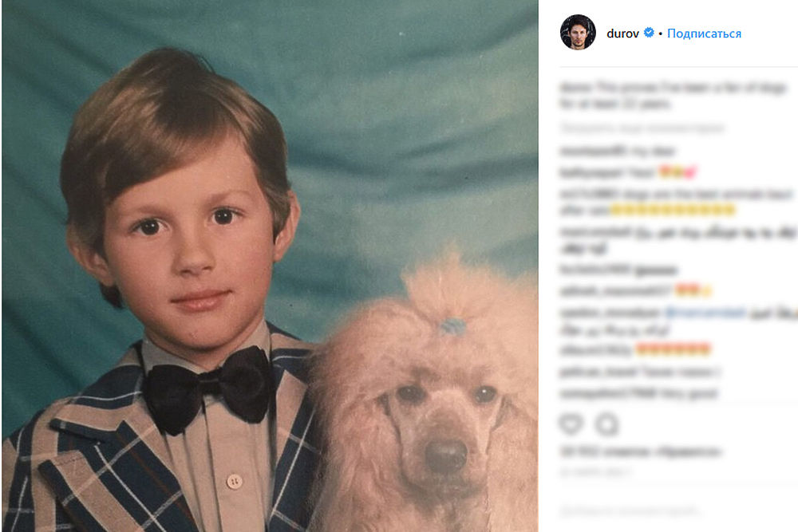
Task: View the likes count below the heart icon
Action: tap(640, 451)
